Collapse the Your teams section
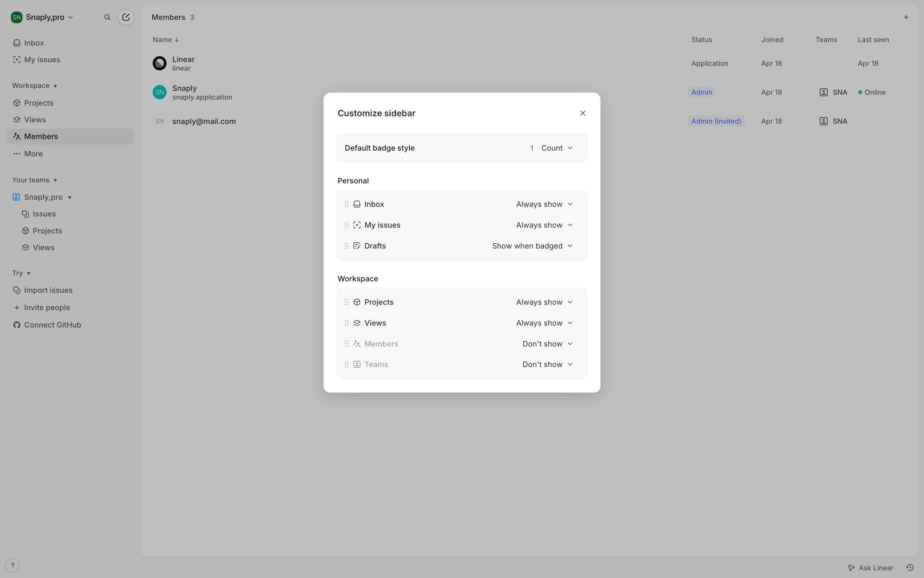 coord(35,180)
